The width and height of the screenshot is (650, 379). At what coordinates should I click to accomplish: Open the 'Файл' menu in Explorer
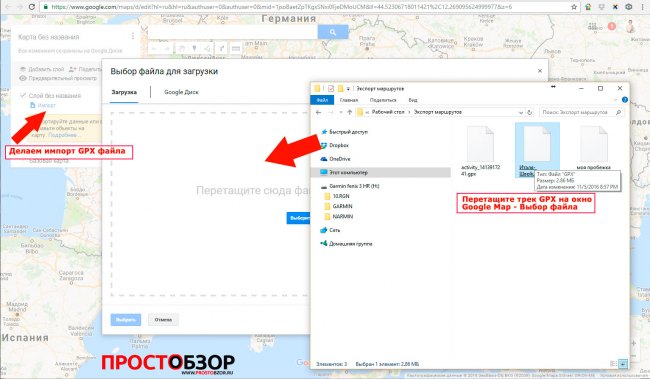(x=322, y=100)
